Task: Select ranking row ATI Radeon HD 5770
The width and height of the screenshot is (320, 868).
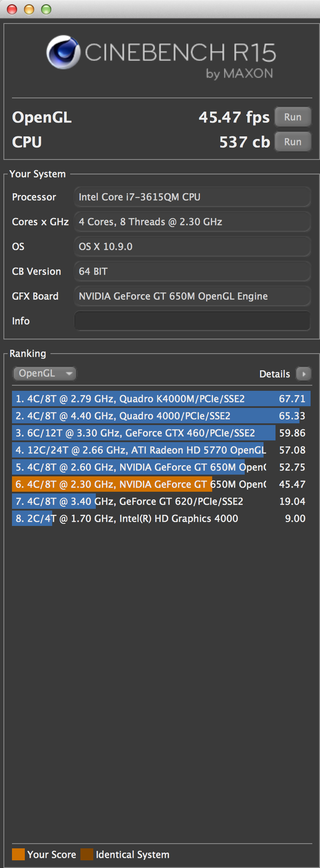Action: click(161, 450)
